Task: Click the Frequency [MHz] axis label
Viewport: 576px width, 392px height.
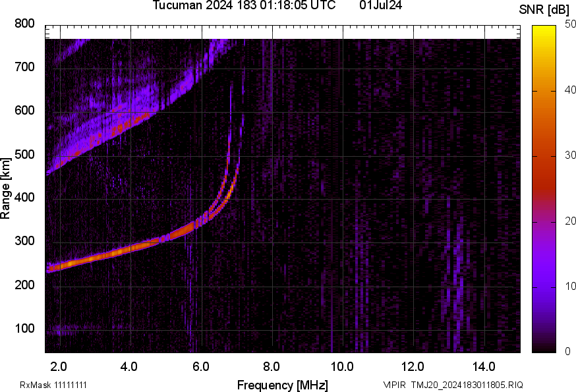Action: click(283, 385)
